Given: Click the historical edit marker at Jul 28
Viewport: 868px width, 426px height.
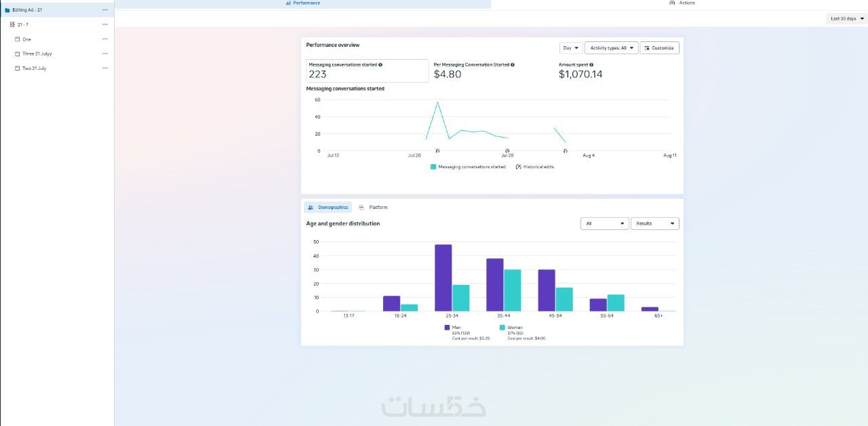Looking at the screenshot, I should (507, 151).
